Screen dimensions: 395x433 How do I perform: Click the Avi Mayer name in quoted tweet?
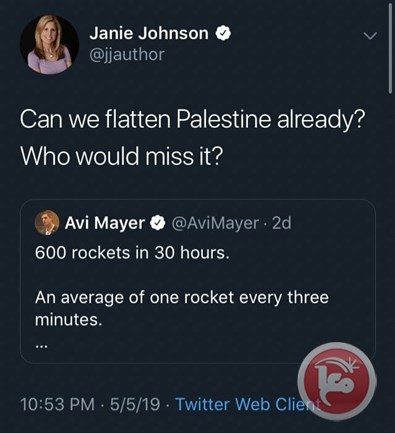pyautogui.click(x=105, y=223)
